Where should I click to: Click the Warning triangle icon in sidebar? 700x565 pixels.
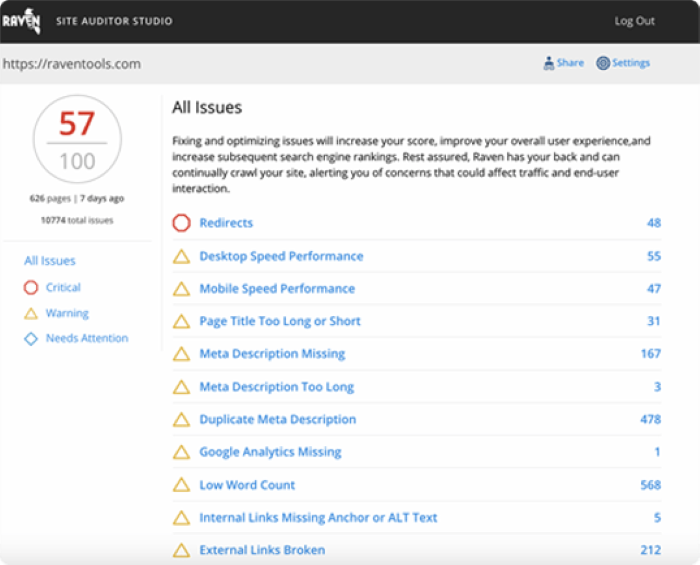[x=30, y=313]
